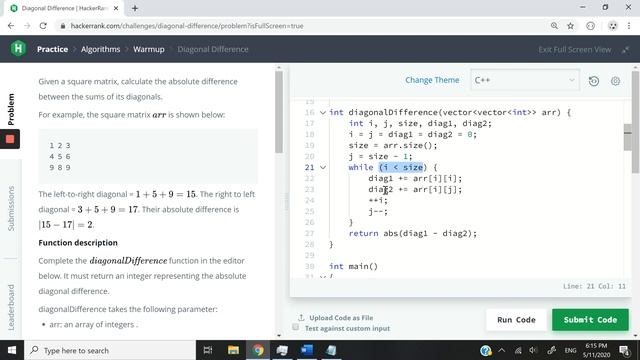The height and width of the screenshot is (360, 640).
Task: Click the browser address bar URL
Action: click(187, 26)
